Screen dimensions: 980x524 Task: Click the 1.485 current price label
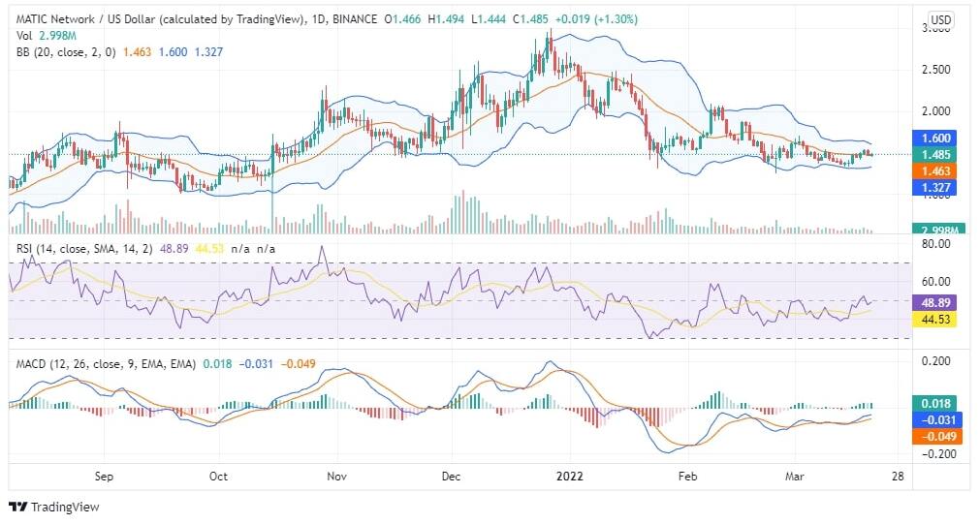click(x=935, y=154)
